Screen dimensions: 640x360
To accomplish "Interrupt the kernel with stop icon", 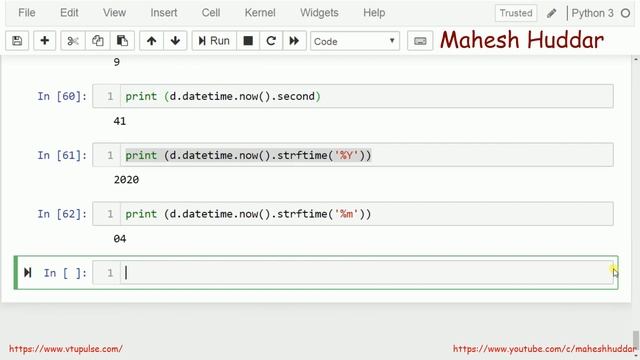I will pyautogui.click(x=248, y=41).
